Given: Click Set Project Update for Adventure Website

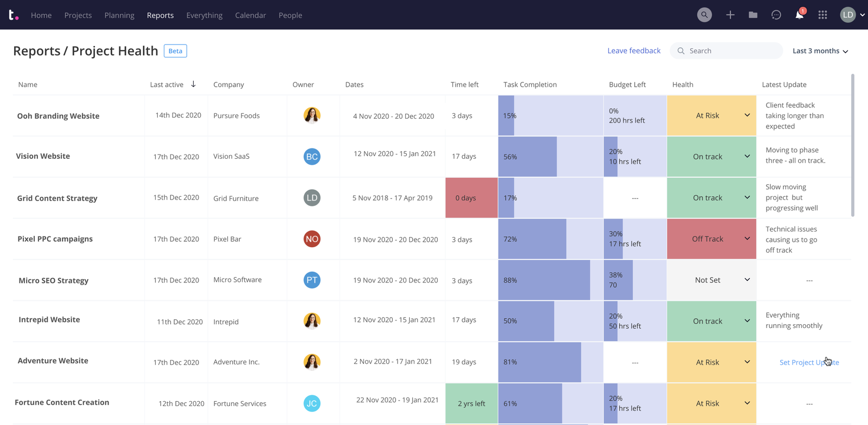Looking at the screenshot, I should 808,362.
